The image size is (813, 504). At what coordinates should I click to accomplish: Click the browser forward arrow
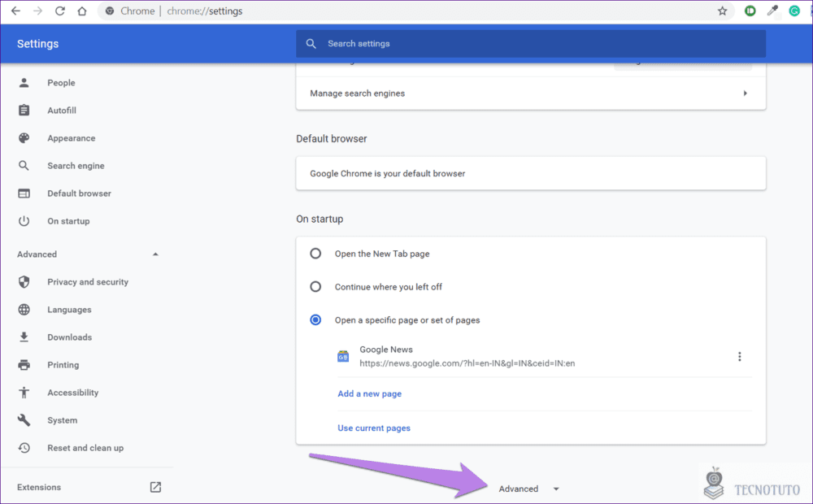[37, 11]
